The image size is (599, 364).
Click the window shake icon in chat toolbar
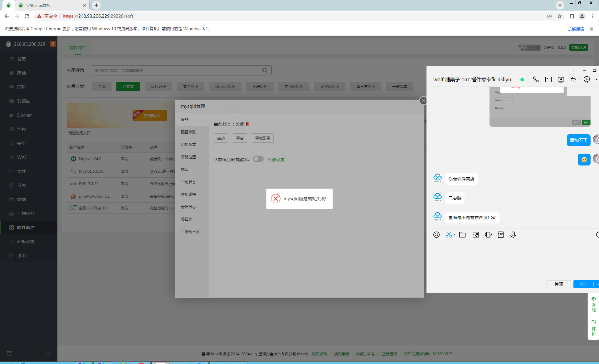point(488,235)
